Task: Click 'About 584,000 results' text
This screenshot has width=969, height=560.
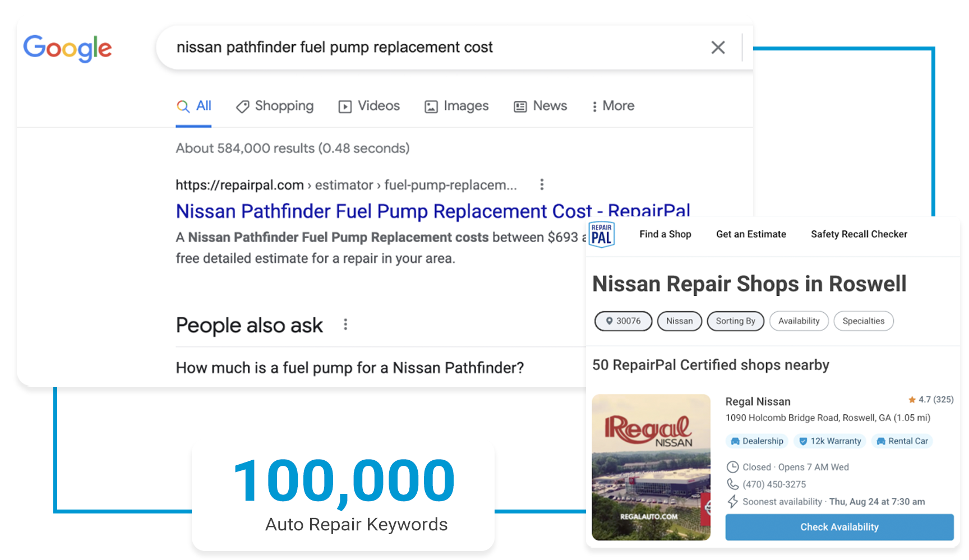Action: click(292, 149)
